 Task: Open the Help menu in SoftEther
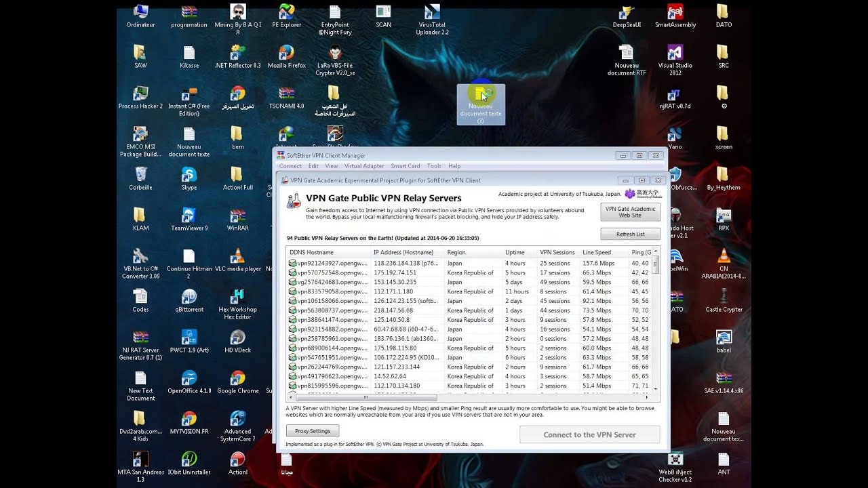pos(454,166)
